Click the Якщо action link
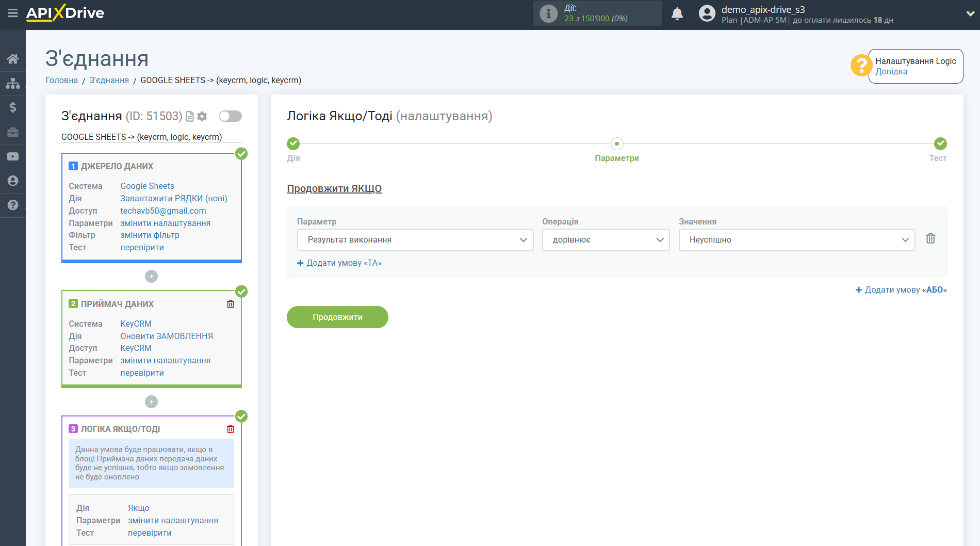The image size is (980, 546). [x=139, y=508]
